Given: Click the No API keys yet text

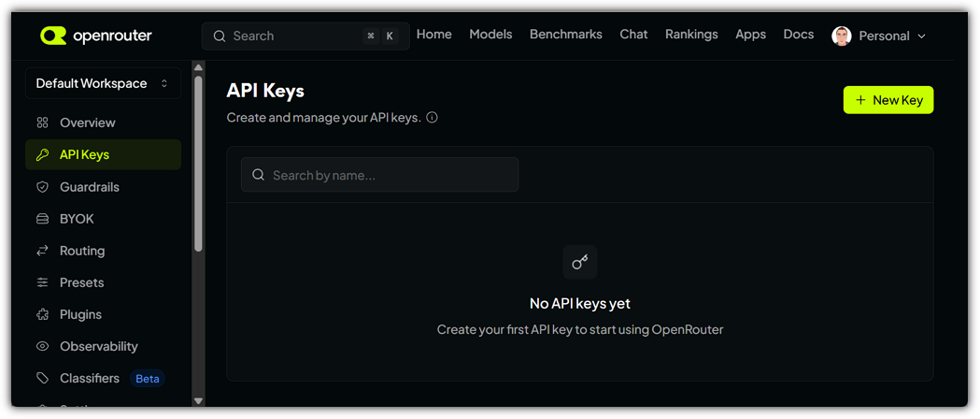Looking at the screenshot, I should (x=580, y=304).
